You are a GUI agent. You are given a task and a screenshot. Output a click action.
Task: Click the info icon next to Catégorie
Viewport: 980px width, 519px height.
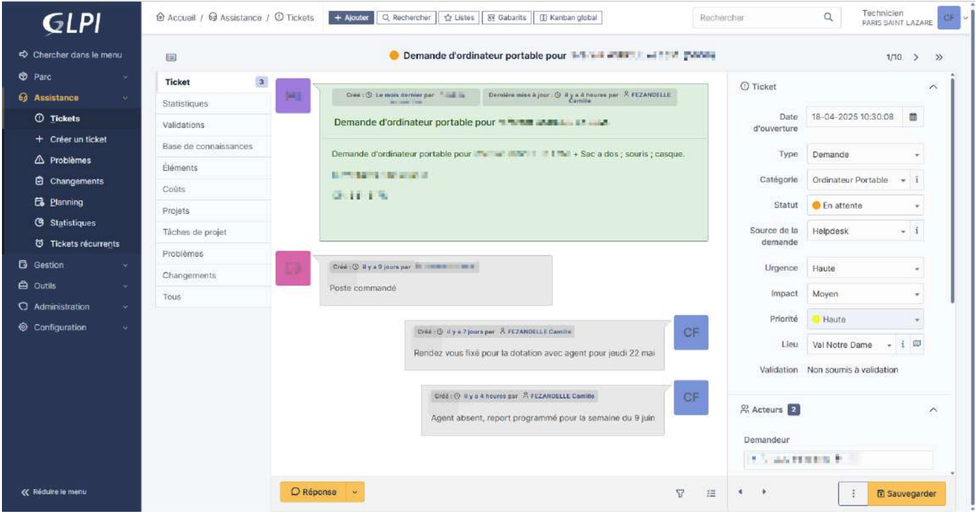click(917, 180)
